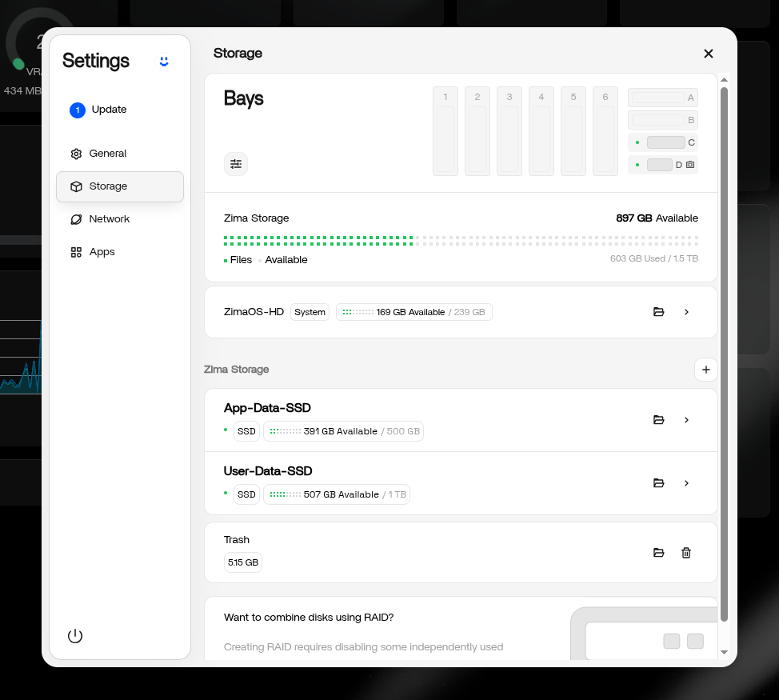Expand ZimaOS-HD details chevron
This screenshot has width=779, height=700.
pos(686,312)
